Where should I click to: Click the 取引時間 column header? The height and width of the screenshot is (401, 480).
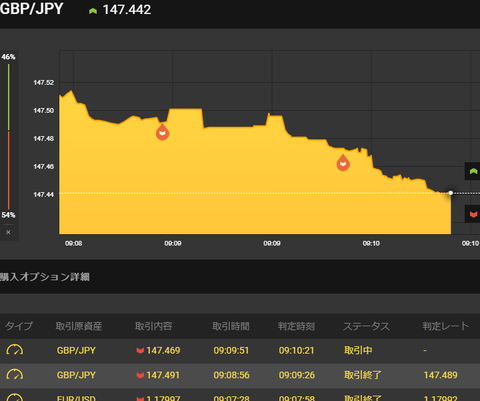(231, 326)
